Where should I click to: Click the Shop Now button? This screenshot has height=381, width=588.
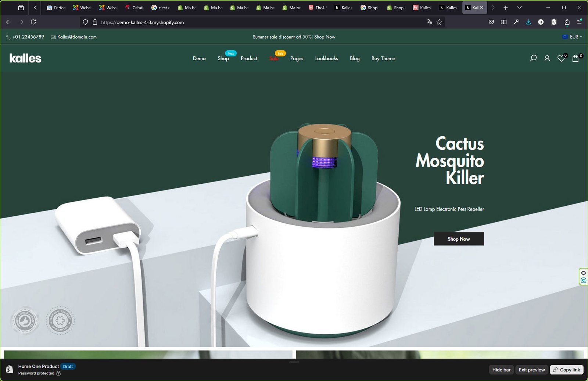point(459,238)
